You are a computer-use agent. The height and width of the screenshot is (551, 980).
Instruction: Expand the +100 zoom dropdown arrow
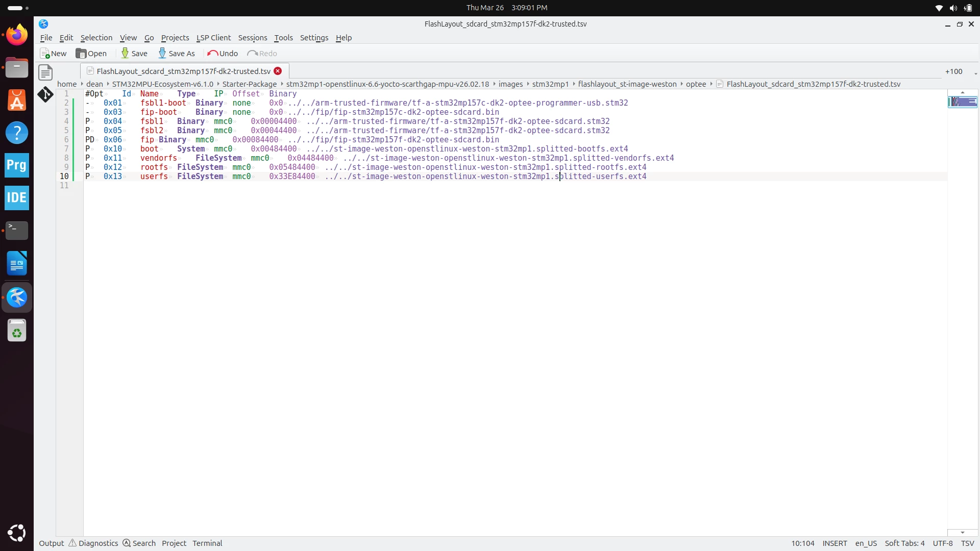pyautogui.click(x=975, y=73)
